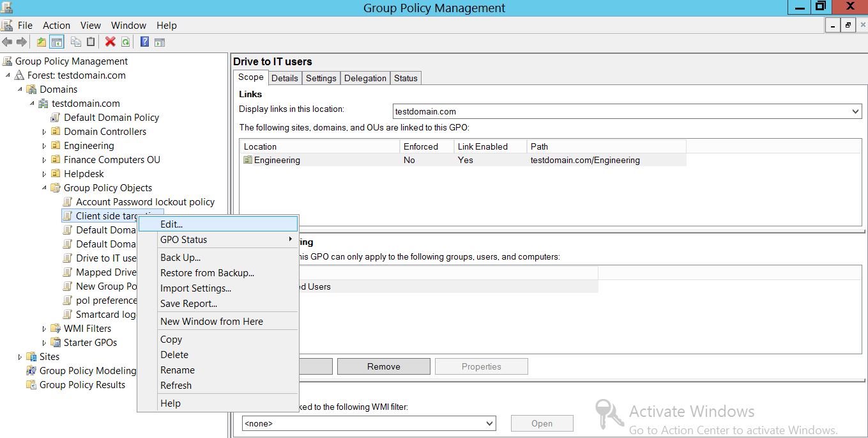Open the WMI filter dropdown showing <none>
The width and height of the screenshot is (868, 438).
pyautogui.click(x=489, y=423)
